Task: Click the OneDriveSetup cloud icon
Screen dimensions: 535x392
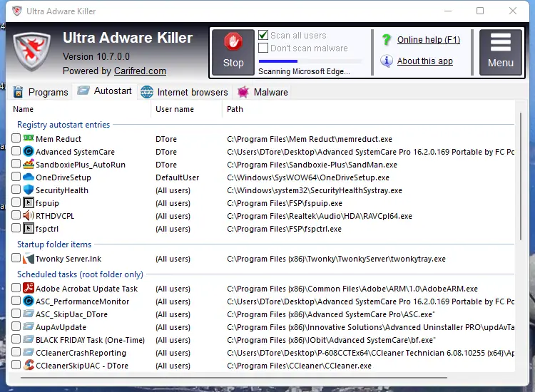Action: point(29,177)
